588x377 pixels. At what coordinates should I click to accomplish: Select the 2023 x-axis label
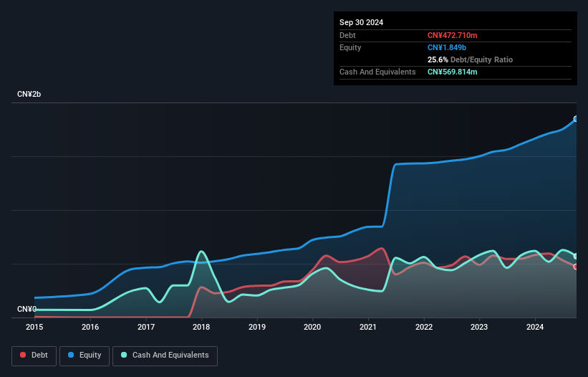pyautogui.click(x=479, y=327)
